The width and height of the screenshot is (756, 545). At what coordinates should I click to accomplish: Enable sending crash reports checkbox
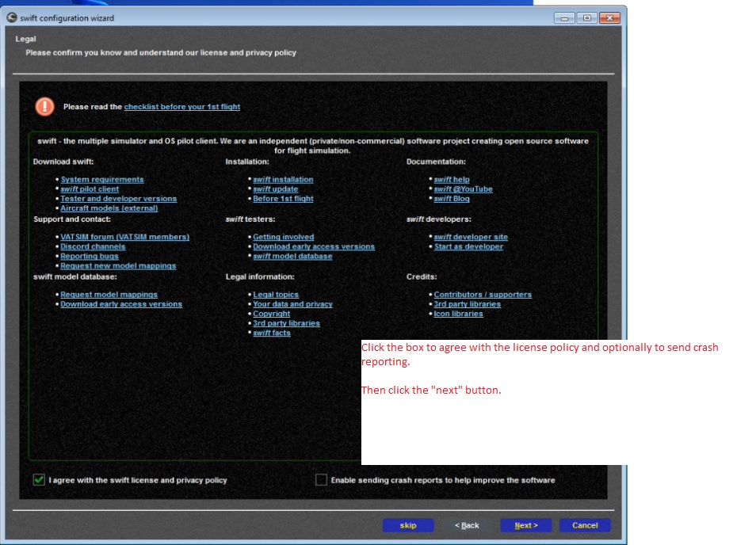321,480
